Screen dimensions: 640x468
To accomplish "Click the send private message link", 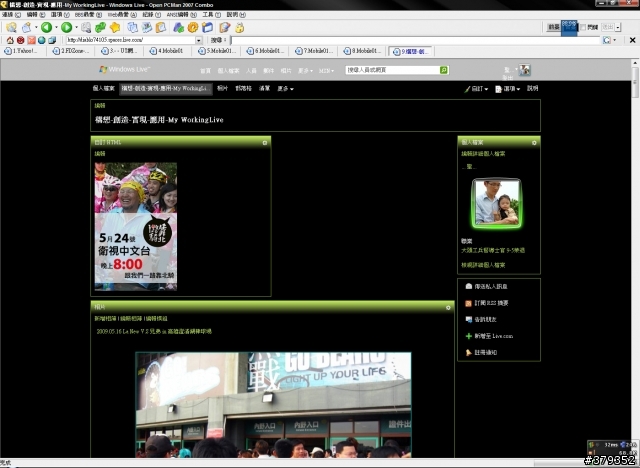I will pos(491,287).
